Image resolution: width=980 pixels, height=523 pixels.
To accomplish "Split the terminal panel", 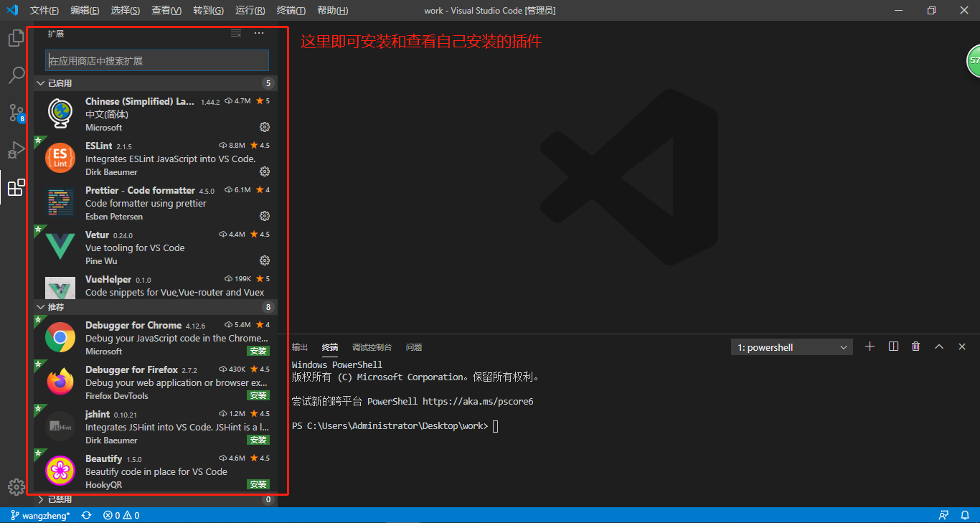I will pos(893,347).
